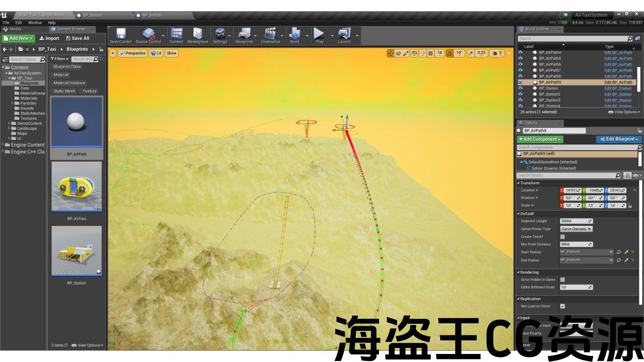
Task: Enable the Create Texts checkbox
Action: pos(562,236)
